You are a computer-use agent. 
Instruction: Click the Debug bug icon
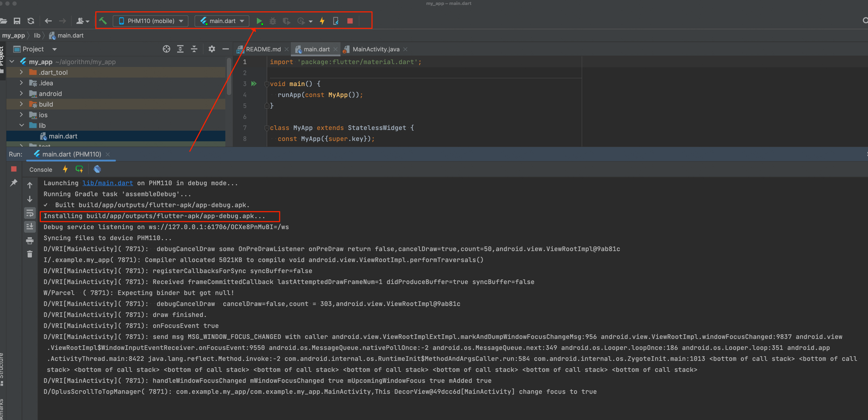point(273,21)
